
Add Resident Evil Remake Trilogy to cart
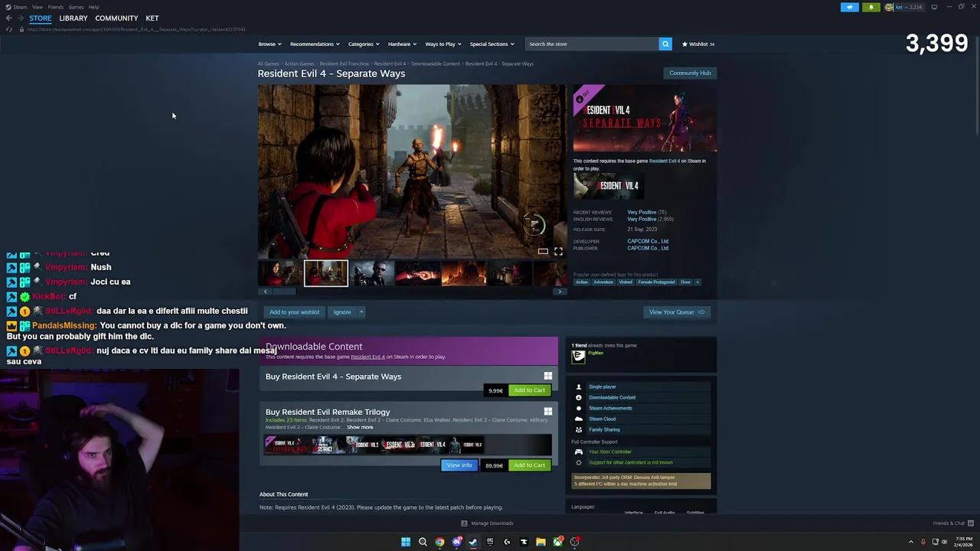click(530, 465)
